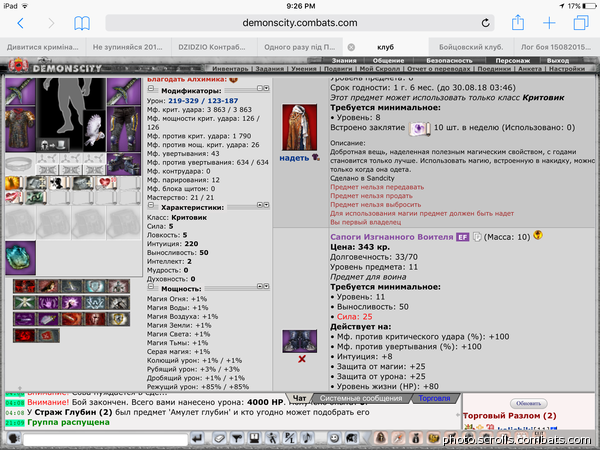Open the Safari share sheet
Image resolution: width=600 pixels, height=450 pixels.
(x=518, y=23)
